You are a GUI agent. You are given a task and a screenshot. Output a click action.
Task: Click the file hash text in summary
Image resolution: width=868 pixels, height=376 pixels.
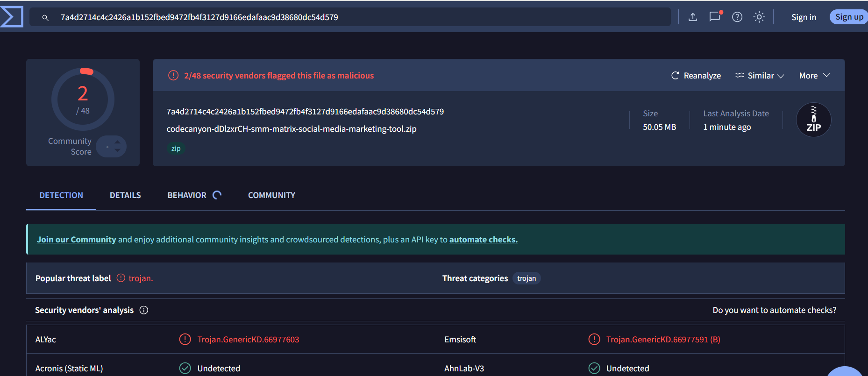click(305, 112)
